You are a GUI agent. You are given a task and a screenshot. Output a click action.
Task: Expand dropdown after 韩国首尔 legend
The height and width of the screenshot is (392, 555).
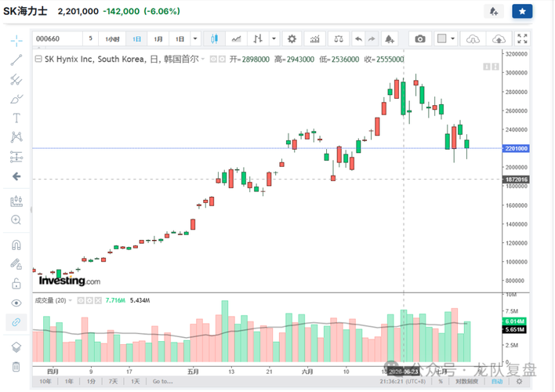203,59
